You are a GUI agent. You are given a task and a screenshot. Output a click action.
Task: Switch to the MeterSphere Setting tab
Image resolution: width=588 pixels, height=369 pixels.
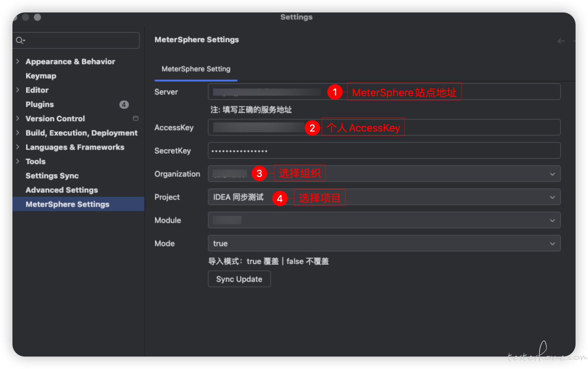point(196,69)
